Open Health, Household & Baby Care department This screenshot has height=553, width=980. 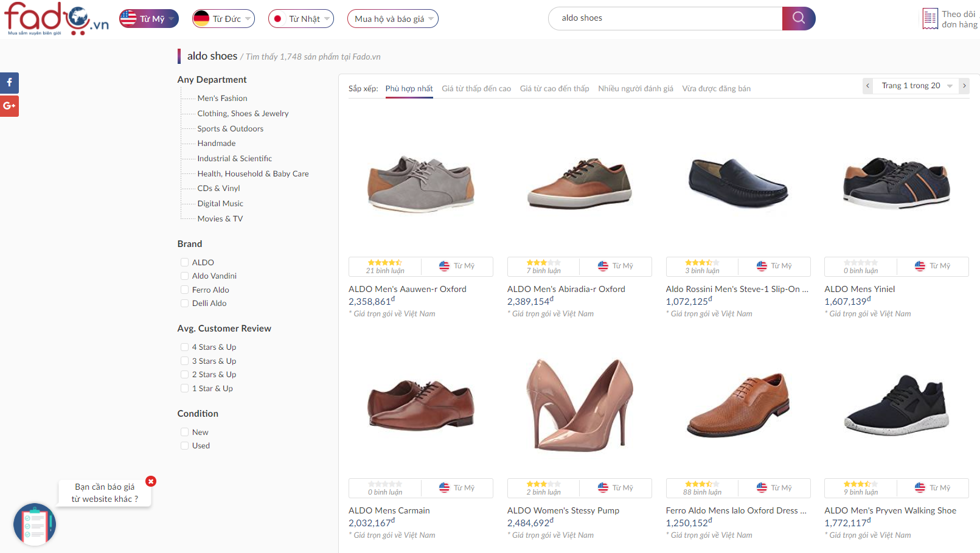tap(253, 173)
